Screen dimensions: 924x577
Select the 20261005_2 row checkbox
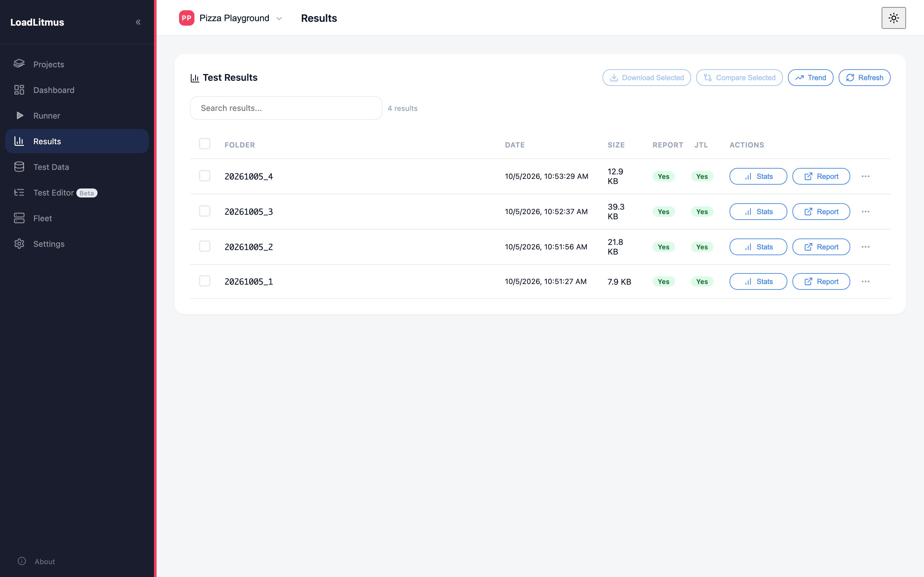click(x=205, y=246)
